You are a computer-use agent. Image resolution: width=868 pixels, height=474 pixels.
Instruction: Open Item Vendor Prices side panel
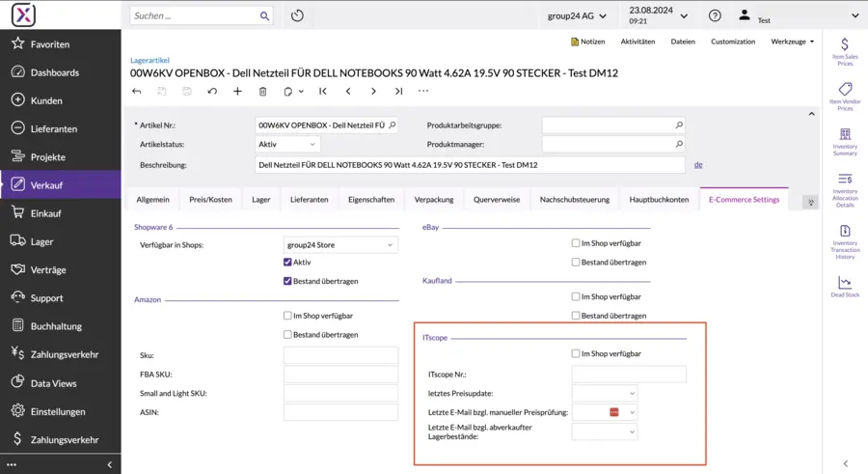pyautogui.click(x=845, y=97)
